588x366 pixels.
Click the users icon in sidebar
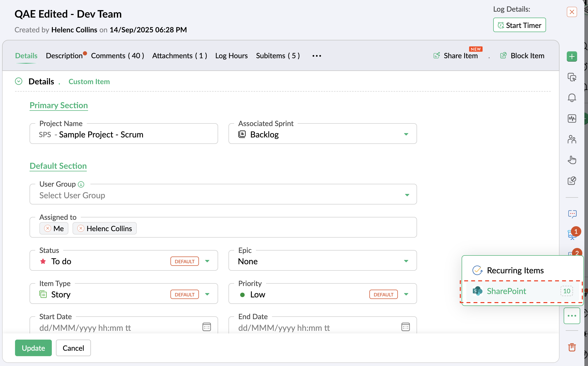[572, 140]
